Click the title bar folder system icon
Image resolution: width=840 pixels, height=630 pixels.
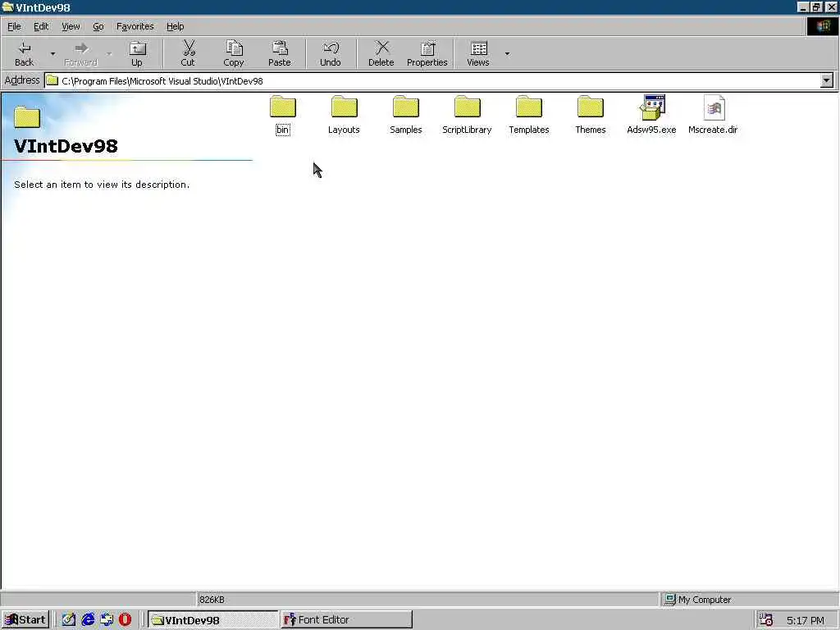click(x=7, y=7)
